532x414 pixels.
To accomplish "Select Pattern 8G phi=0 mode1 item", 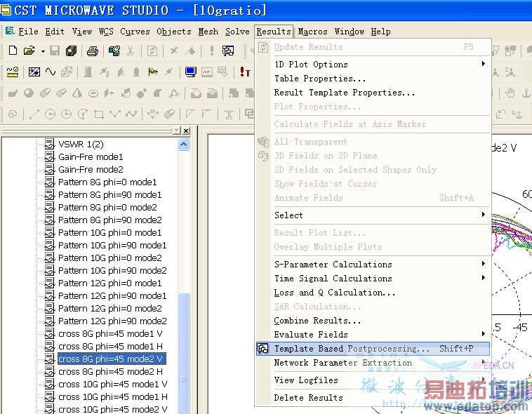I will point(107,182).
